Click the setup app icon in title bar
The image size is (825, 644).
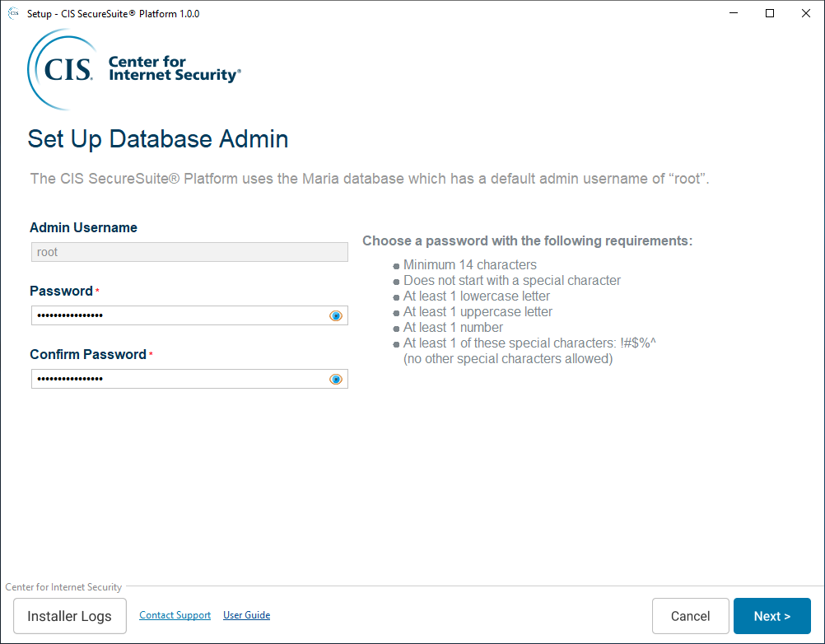pyautogui.click(x=13, y=13)
